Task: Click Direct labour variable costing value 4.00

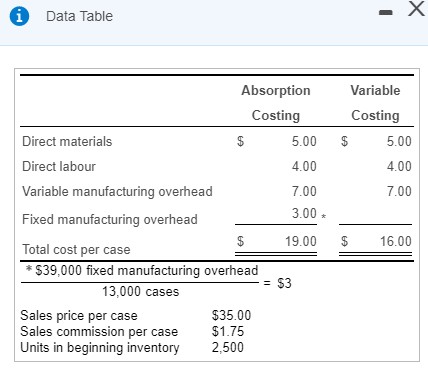Action: pyautogui.click(x=399, y=166)
